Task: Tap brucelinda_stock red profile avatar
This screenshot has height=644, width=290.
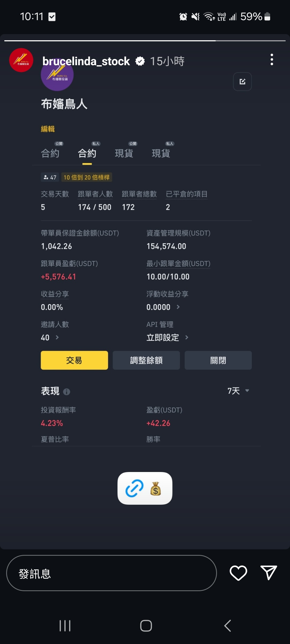Action: 21,60
